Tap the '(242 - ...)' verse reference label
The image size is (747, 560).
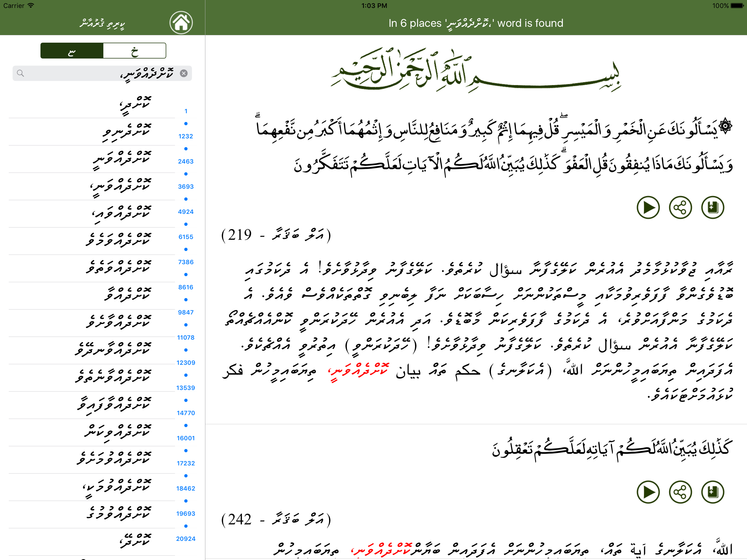point(276,520)
